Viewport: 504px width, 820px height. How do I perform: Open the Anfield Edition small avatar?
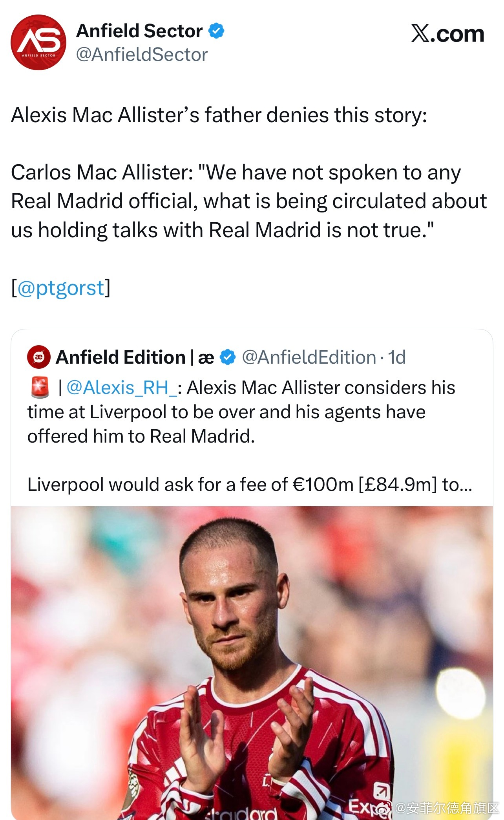coord(38,357)
